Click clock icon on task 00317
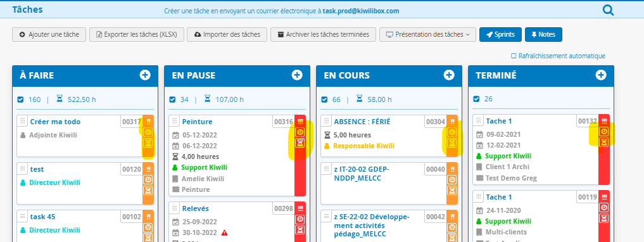This screenshot has width=644, height=242. (148, 132)
